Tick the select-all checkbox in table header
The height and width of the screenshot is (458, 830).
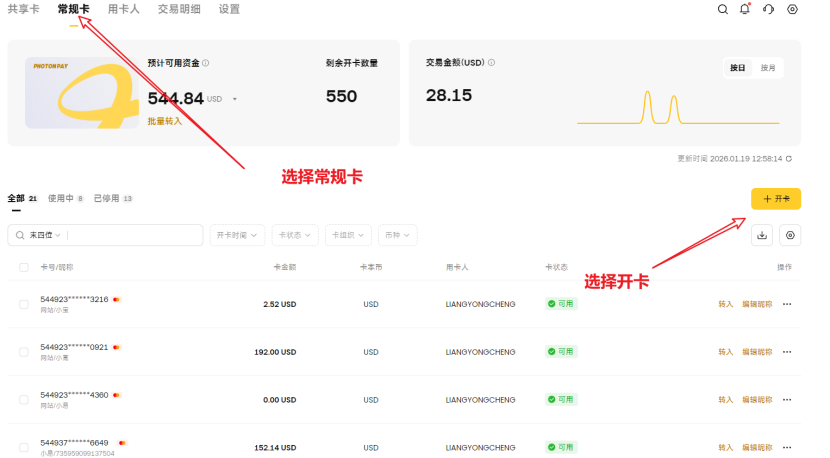coord(24,267)
